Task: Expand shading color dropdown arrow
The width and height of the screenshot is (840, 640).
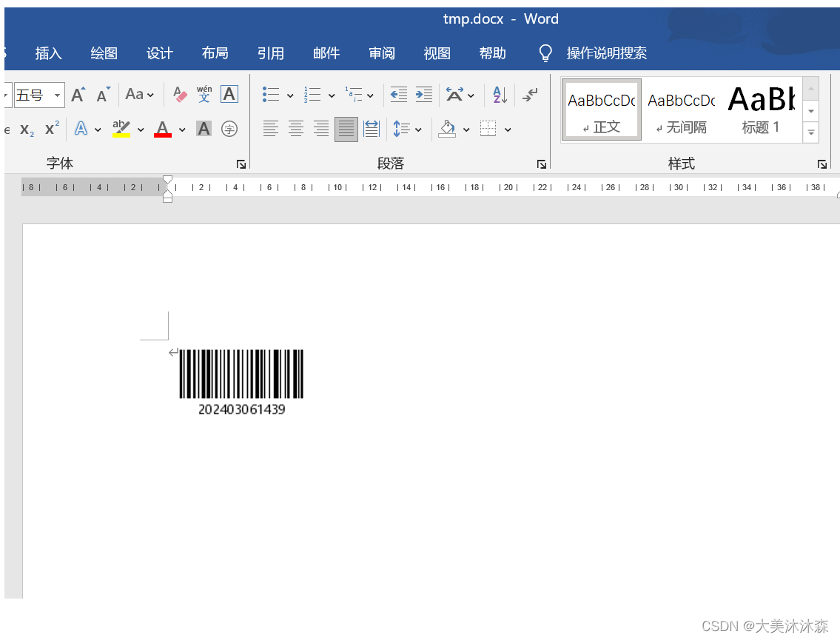Action: 466,129
